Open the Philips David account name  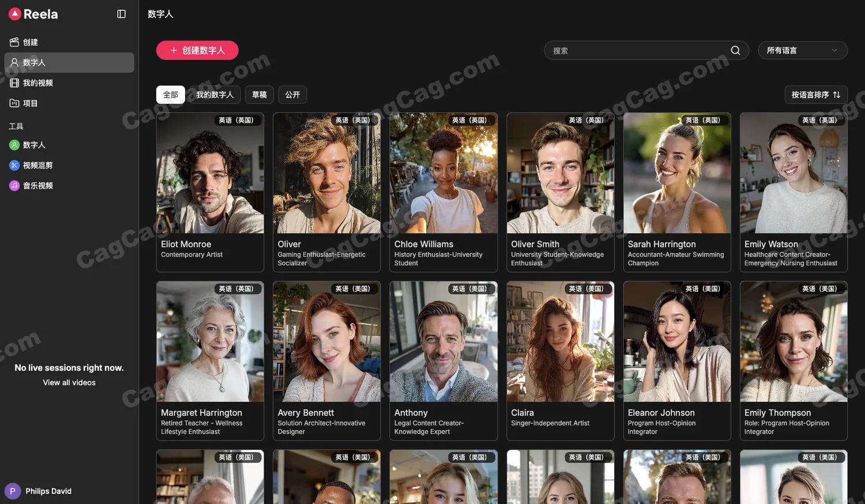(48, 491)
